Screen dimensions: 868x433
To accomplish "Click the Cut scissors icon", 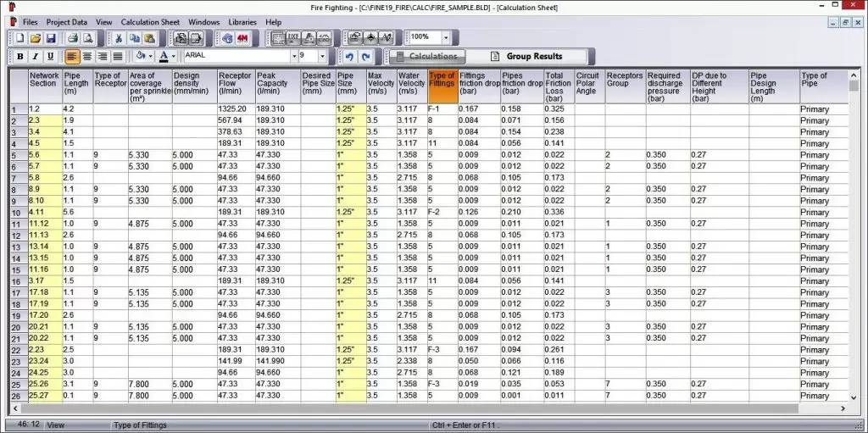I will point(120,38).
